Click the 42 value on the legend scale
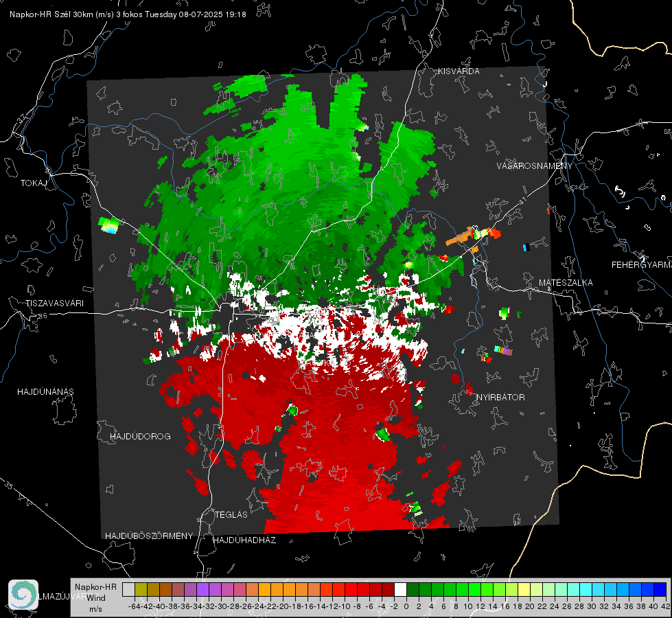672x618 pixels. [665, 606]
